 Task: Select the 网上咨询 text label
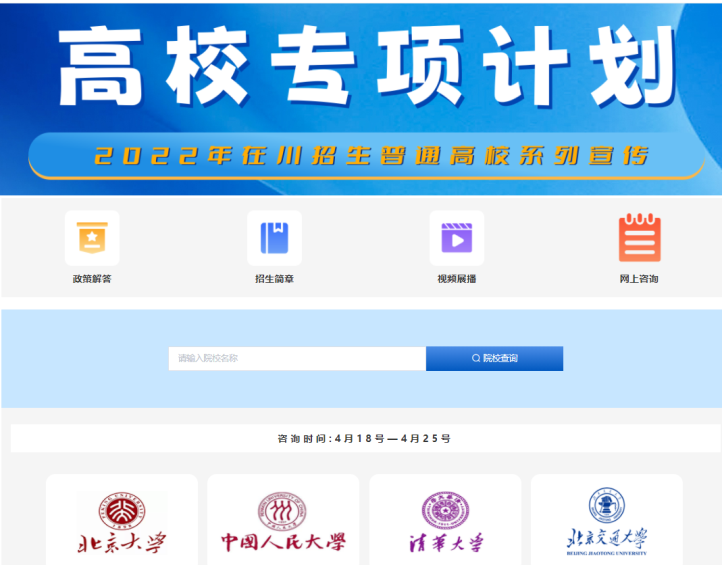[x=639, y=279]
